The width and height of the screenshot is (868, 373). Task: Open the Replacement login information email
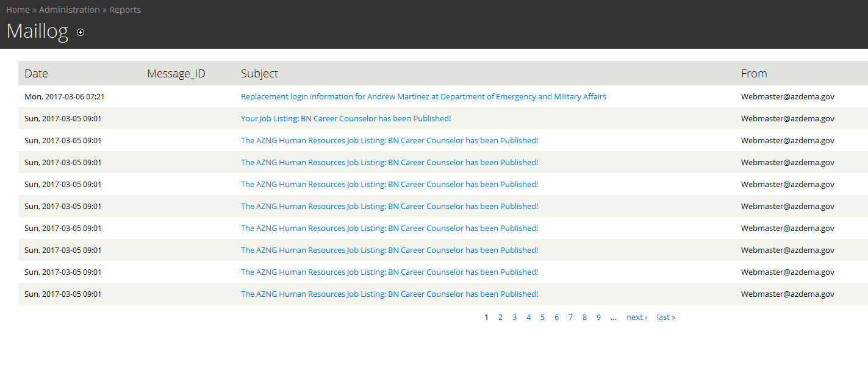(x=423, y=96)
